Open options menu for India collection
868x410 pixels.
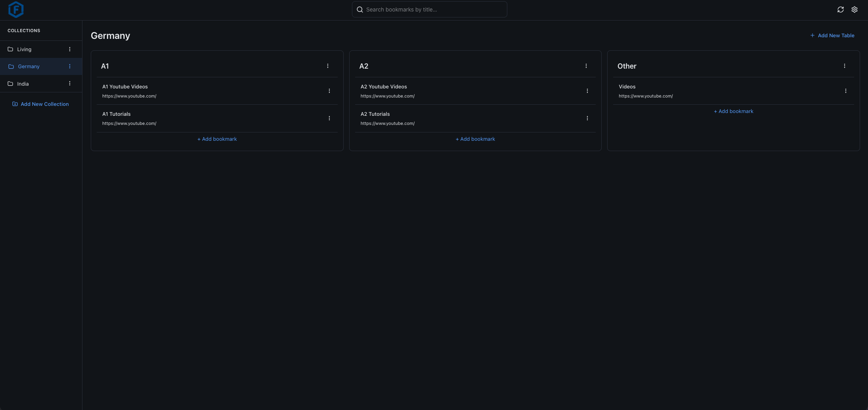point(70,83)
